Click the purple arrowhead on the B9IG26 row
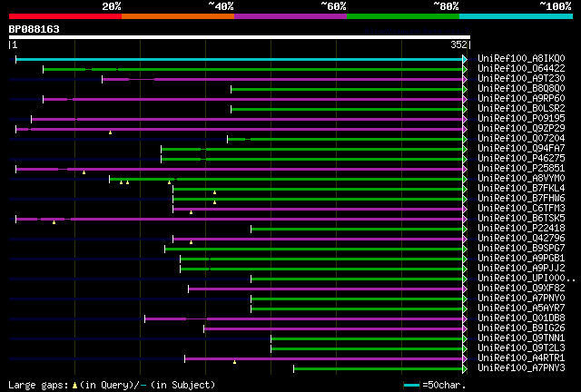The image size is (581, 392). [x=465, y=329]
